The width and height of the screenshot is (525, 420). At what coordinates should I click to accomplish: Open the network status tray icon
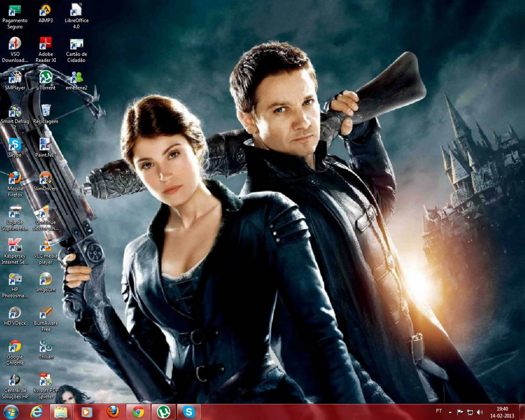click(470, 412)
